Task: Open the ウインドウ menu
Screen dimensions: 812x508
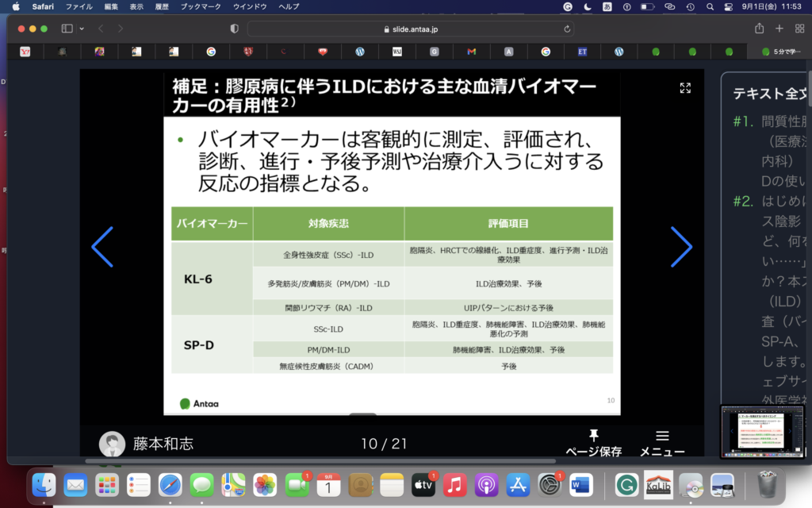Action: point(249,6)
